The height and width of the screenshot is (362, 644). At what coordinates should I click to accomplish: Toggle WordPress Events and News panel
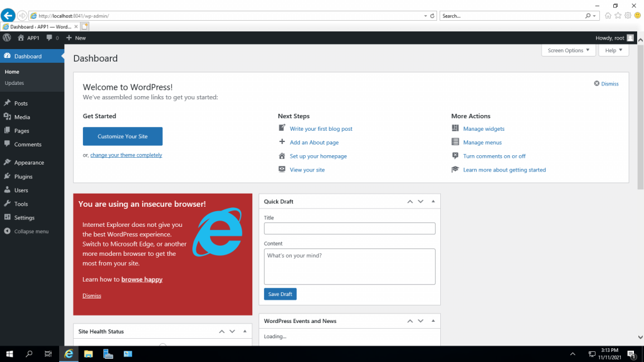(x=433, y=321)
